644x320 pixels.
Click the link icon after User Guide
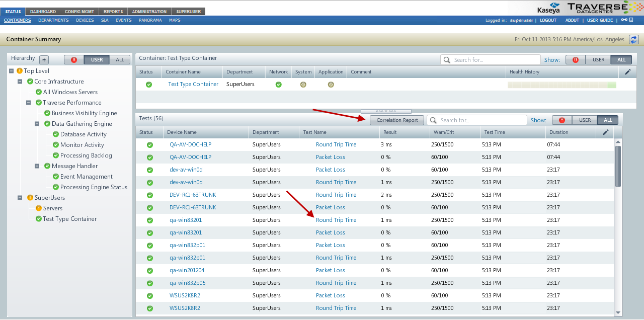[x=624, y=20]
